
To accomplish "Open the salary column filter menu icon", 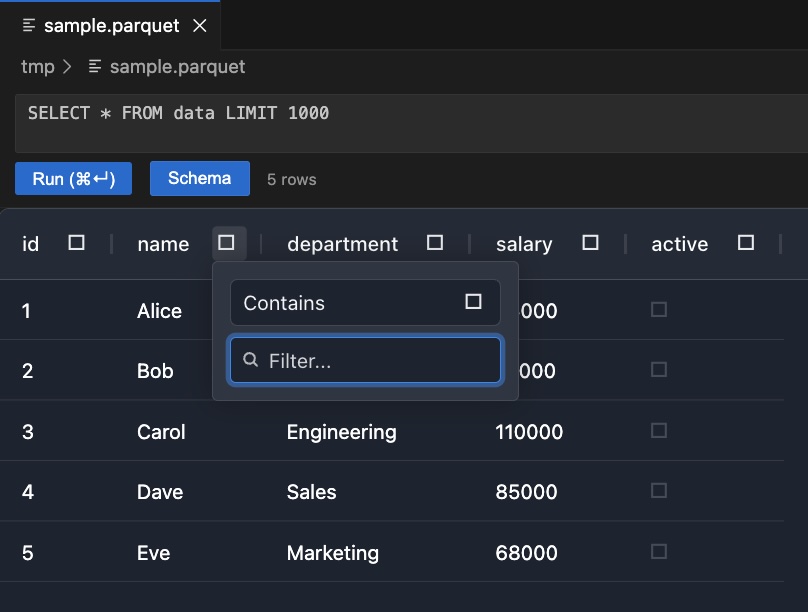I will (591, 243).
